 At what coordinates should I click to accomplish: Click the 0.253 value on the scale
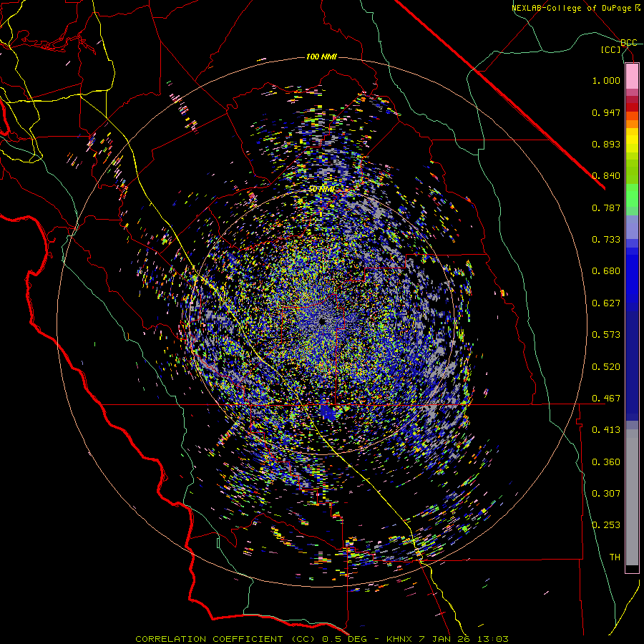click(606, 525)
